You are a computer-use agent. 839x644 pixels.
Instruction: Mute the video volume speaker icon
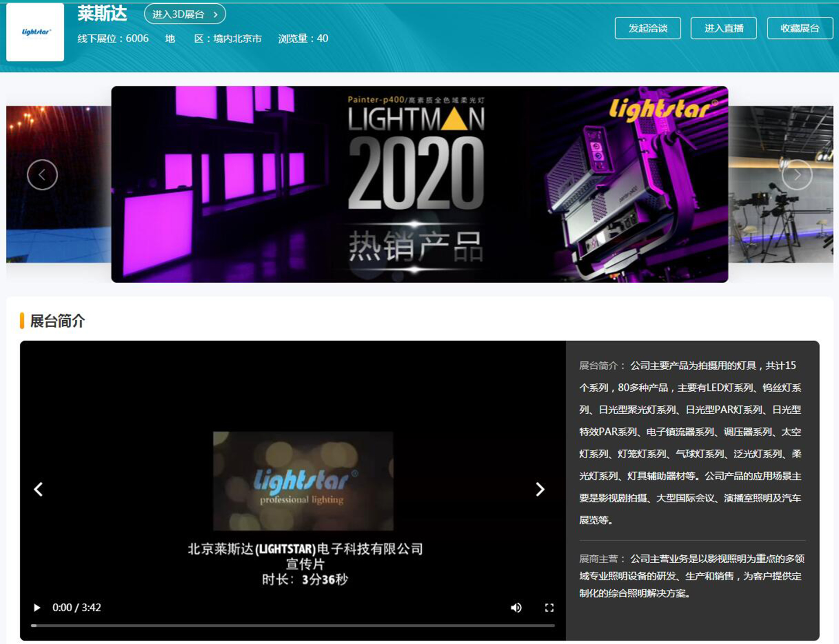click(x=516, y=608)
